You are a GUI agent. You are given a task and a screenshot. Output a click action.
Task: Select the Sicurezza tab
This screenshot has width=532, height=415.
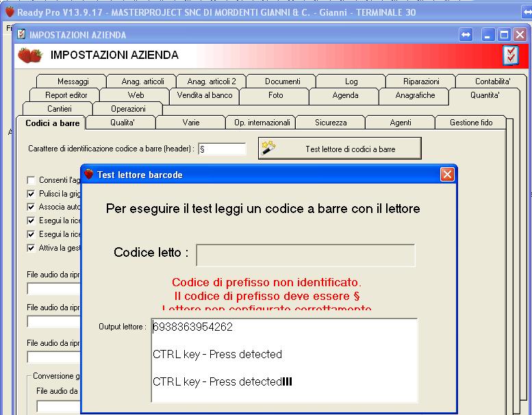pos(331,123)
